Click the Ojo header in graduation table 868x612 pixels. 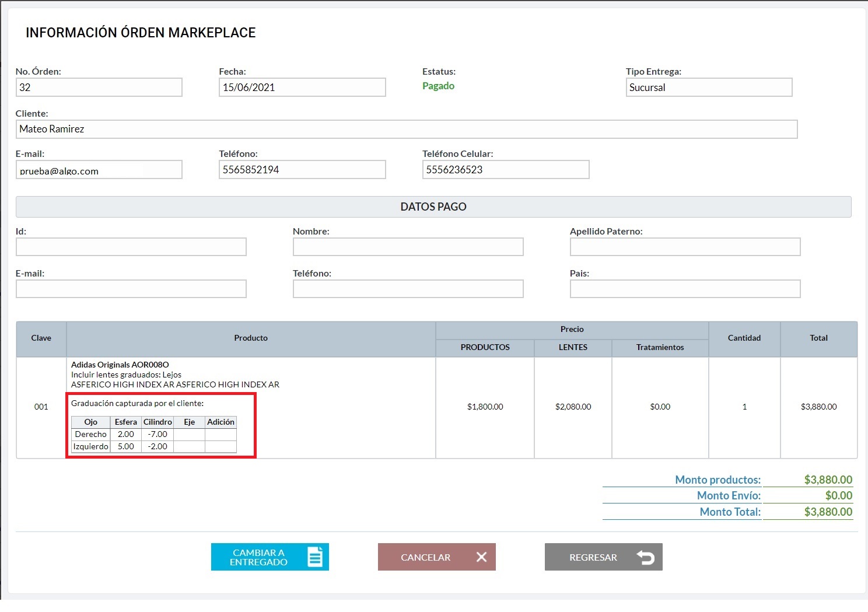(x=91, y=422)
